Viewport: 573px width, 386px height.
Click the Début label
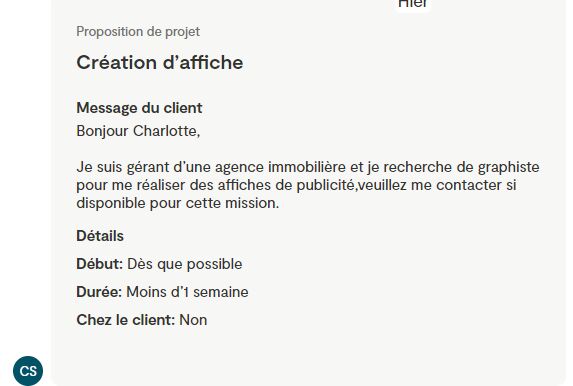[99, 264]
